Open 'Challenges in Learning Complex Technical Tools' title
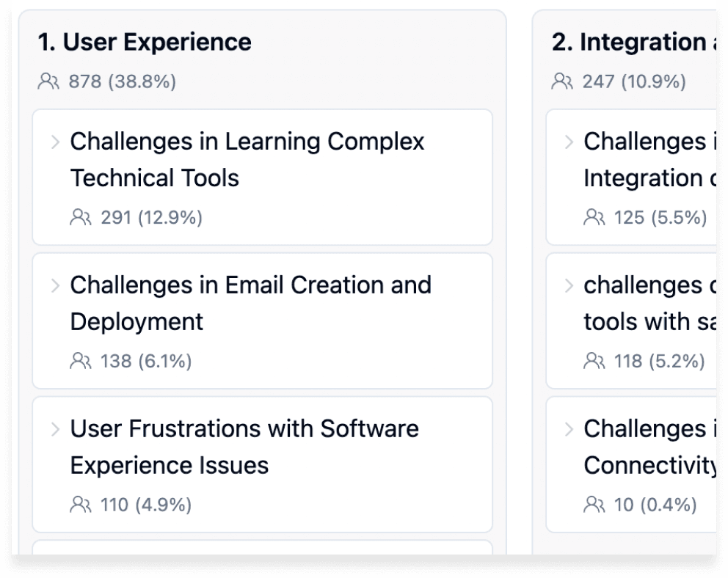The image size is (728, 578). pos(247,159)
